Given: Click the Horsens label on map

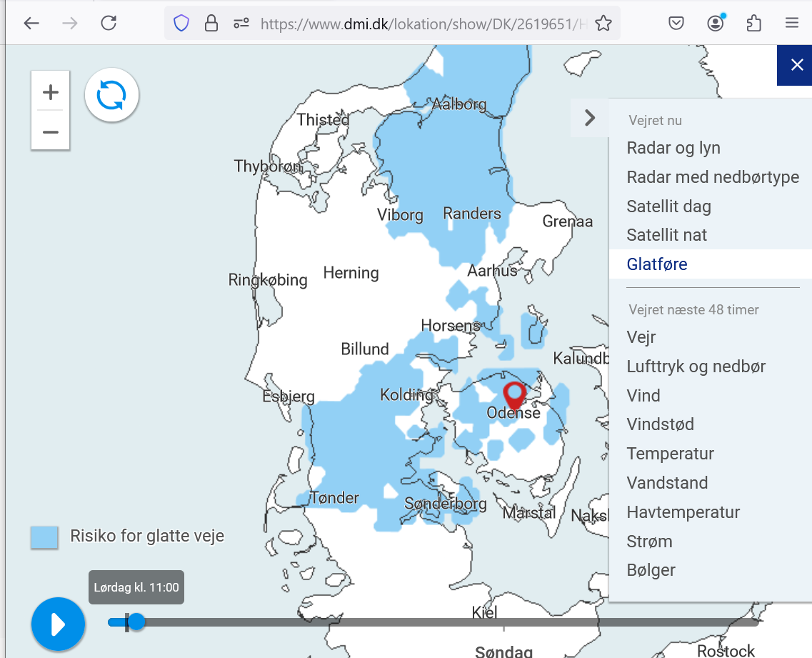Looking at the screenshot, I should point(451,325).
